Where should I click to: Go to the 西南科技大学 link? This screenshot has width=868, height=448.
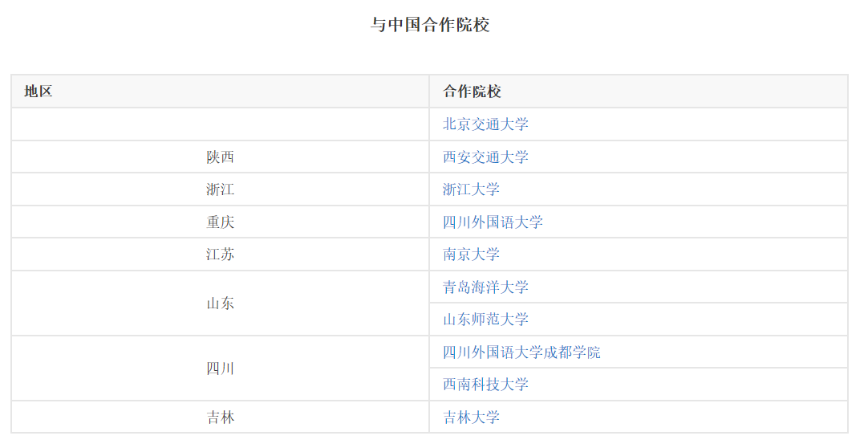pyautogui.click(x=485, y=385)
